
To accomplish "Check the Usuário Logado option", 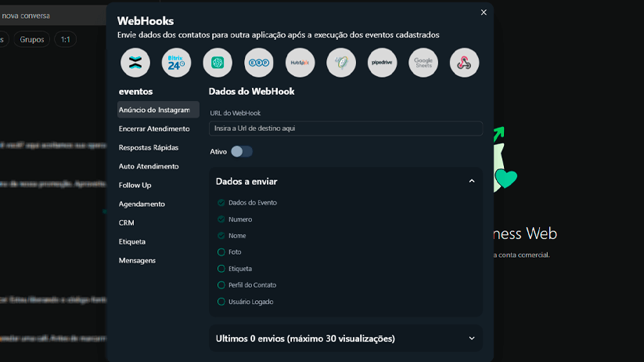I will 221,302.
